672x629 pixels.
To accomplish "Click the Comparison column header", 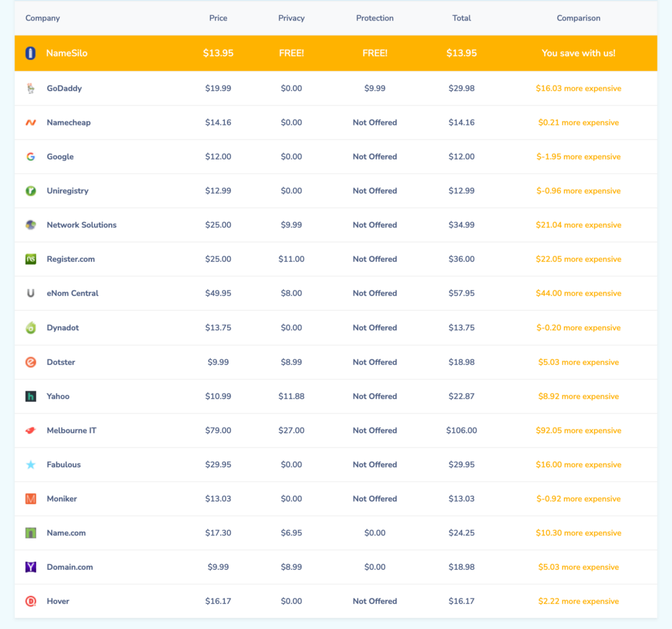I will coord(579,18).
